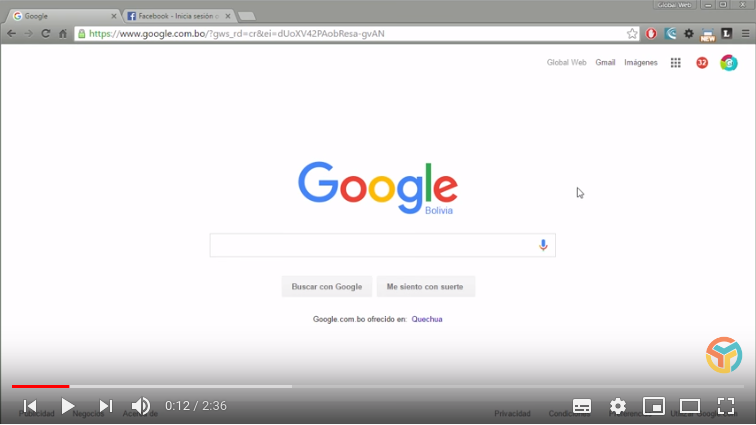Open the Chrome hamburger menu
Image resolution: width=756 pixels, height=425 pixels.
[745, 34]
